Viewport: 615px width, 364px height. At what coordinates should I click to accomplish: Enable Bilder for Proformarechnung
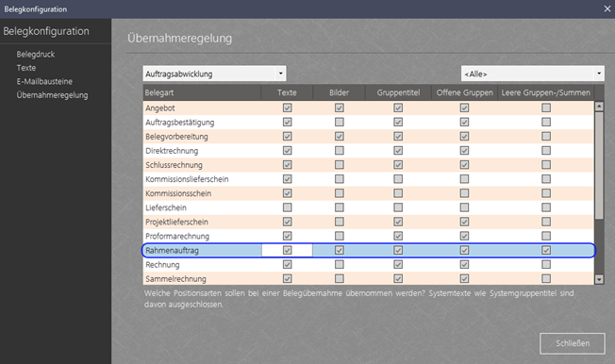(340, 236)
